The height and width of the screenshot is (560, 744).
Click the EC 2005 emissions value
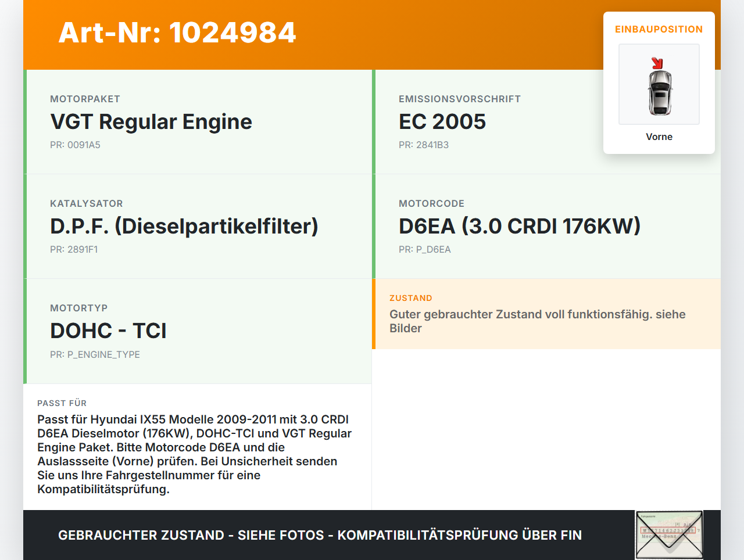(x=442, y=122)
